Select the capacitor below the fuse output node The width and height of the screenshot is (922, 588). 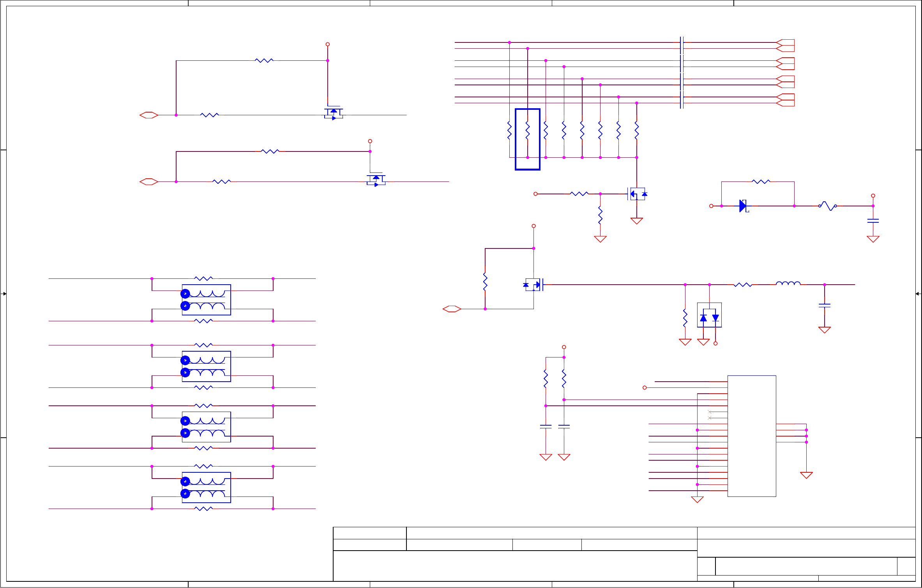pyautogui.click(x=873, y=221)
